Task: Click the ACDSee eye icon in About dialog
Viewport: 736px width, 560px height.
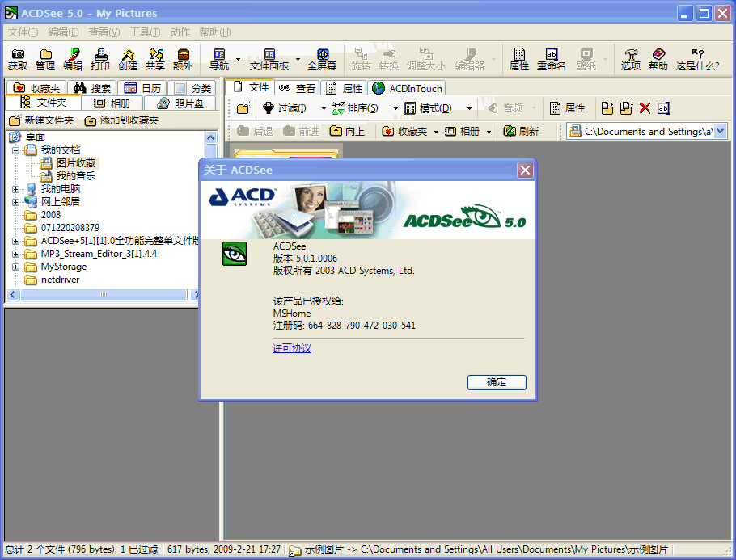Action: coord(235,254)
